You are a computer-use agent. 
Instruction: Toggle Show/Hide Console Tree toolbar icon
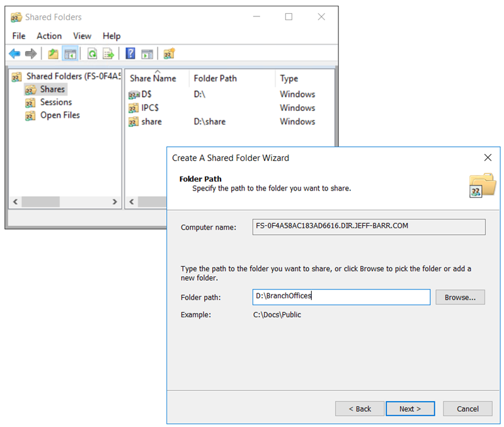click(69, 54)
